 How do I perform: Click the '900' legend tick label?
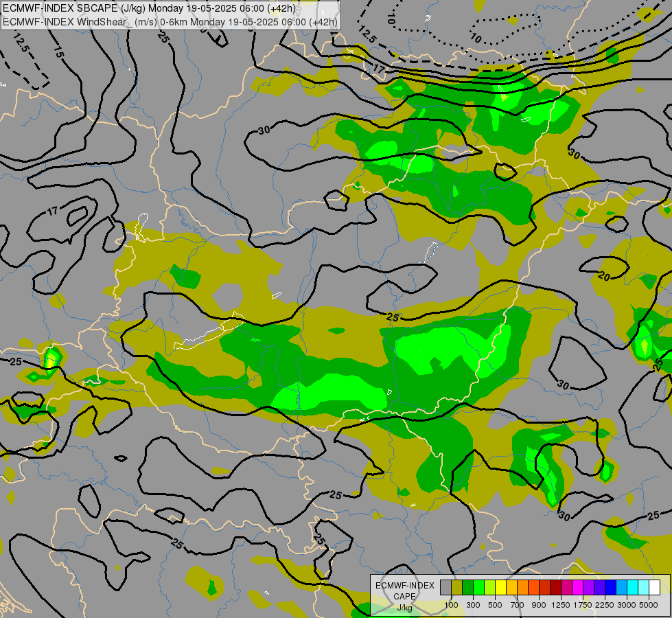(x=539, y=605)
